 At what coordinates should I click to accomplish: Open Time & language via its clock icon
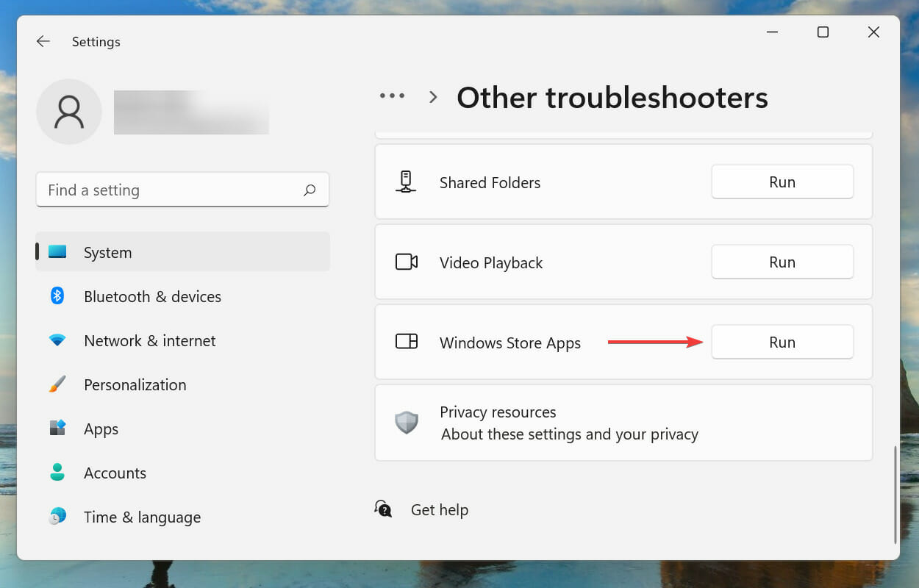pyautogui.click(x=57, y=517)
